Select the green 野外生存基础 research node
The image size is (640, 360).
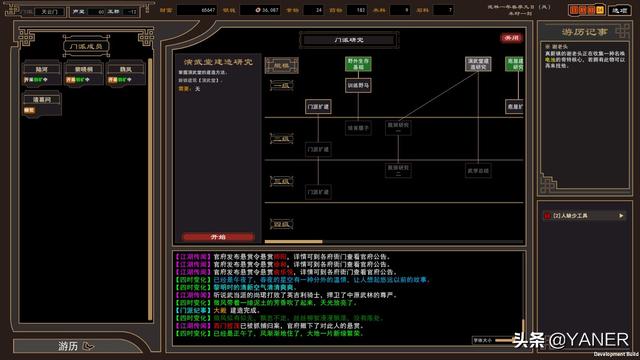[358, 64]
